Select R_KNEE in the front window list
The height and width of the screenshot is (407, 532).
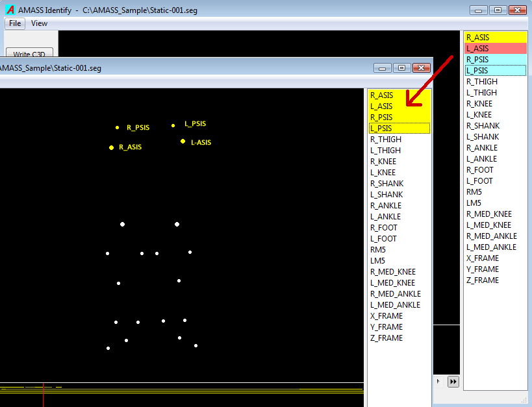point(399,161)
